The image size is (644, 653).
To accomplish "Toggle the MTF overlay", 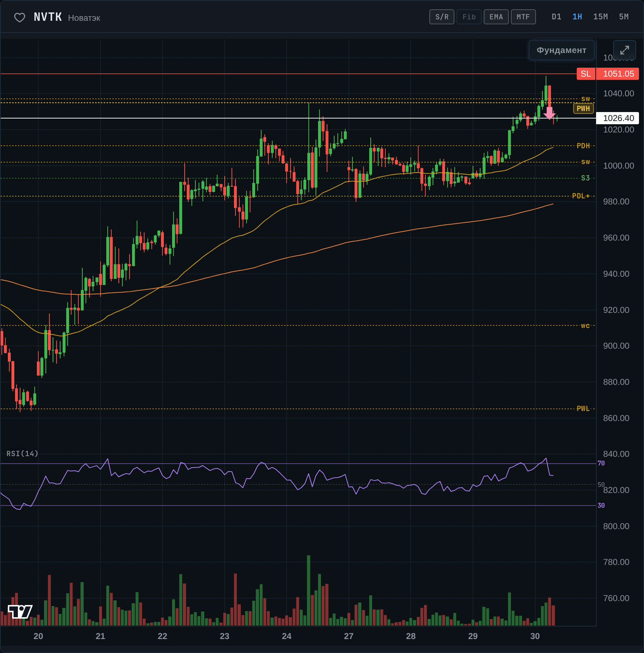I will pyautogui.click(x=523, y=17).
